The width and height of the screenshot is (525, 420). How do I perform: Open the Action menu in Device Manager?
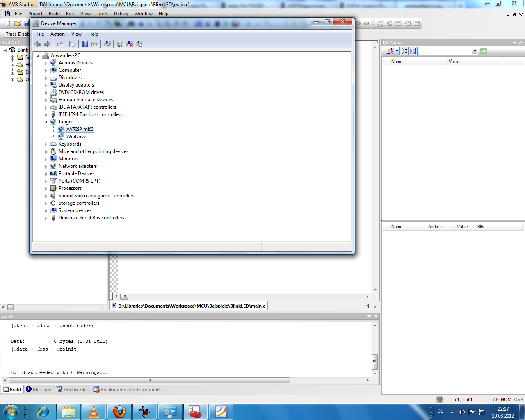tap(57, 34)
